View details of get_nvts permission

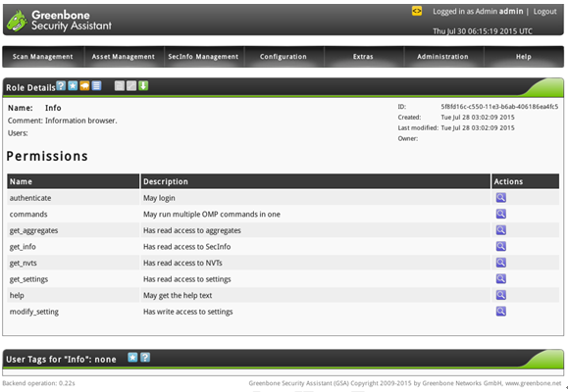click(501, 263)
